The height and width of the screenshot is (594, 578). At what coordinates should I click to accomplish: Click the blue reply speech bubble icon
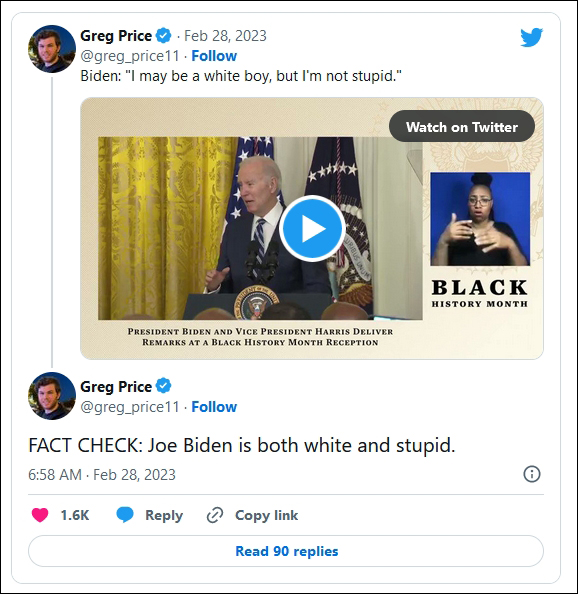(x=125, y=515)
